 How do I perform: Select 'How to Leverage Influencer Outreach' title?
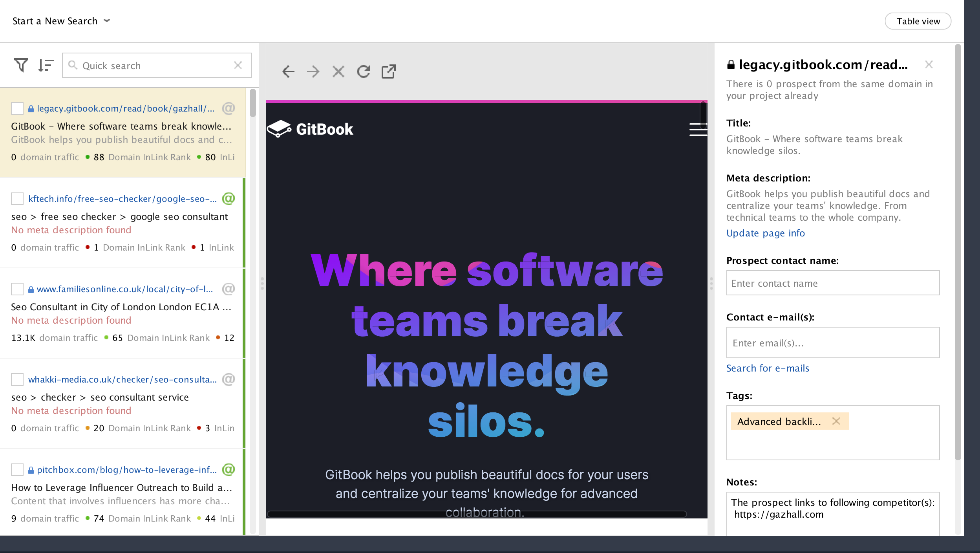pos(122,487)
